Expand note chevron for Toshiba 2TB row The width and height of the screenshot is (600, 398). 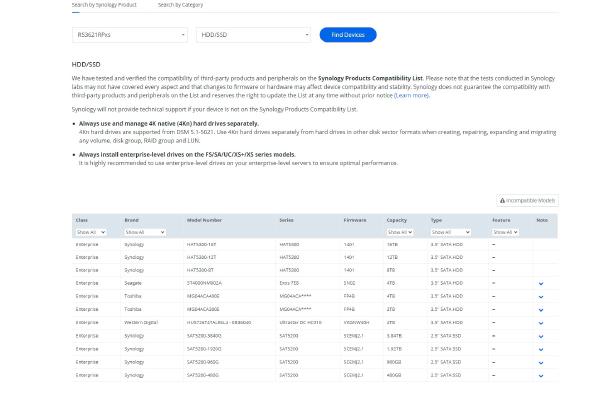pyautogui.click(x=541, y=310)
